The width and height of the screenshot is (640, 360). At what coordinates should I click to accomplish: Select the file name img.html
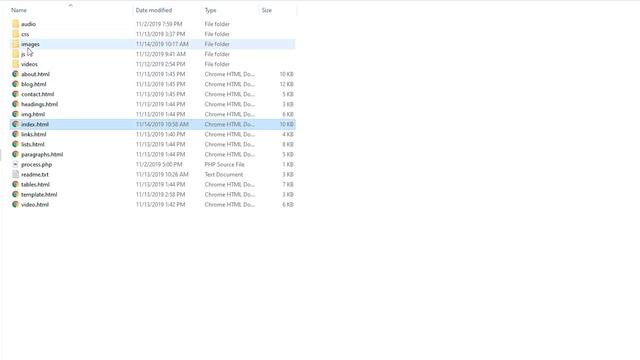33,114
